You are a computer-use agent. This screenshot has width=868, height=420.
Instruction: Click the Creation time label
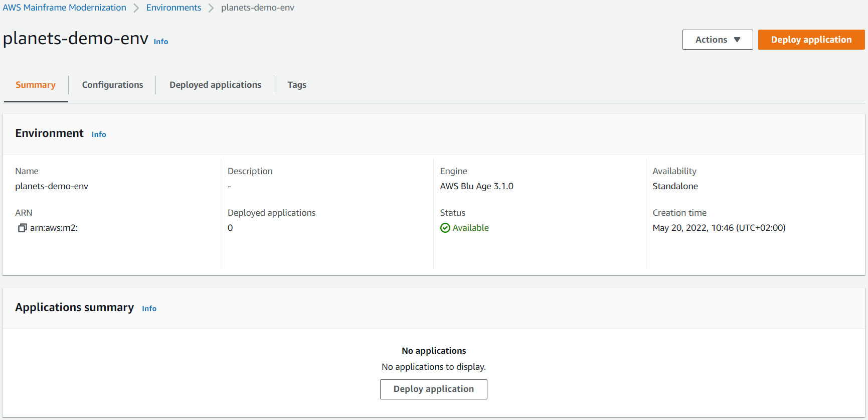click(679, 213)
